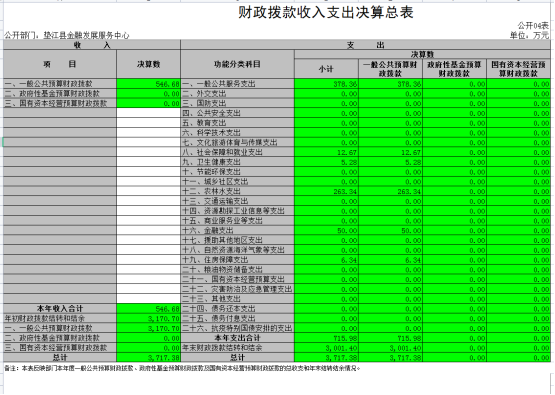Click the 3,001.40 小计 value for 年末结转
Screen dimensions: 555x395
coord(326,348)
